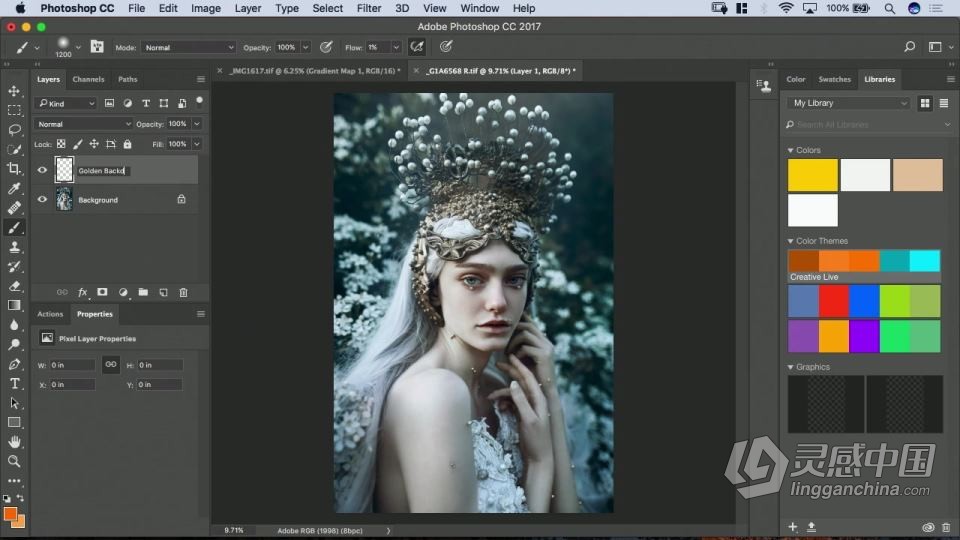Viewport: 960px width, 540px height.
Task: Open the Brush panel toggle
Action: click(97, 47)
